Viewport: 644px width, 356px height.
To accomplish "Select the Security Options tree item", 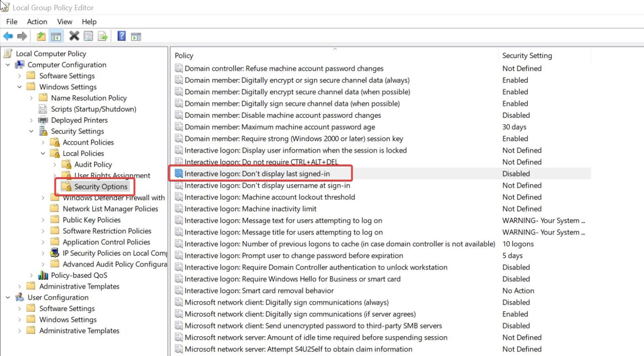I will coord(100,186).
